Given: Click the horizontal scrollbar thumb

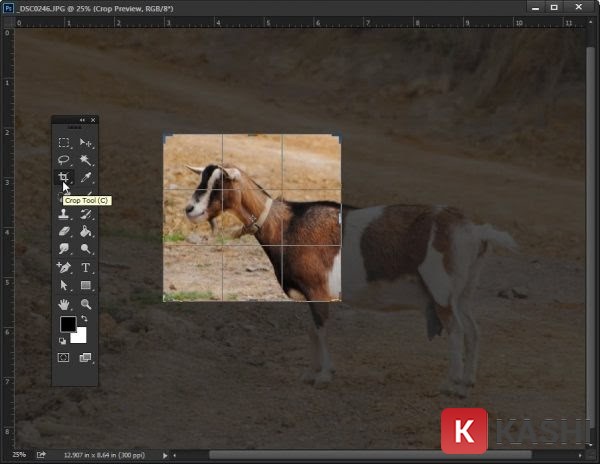Looking at the screenshot, I should pyautogui.click(x=370, y=455).
